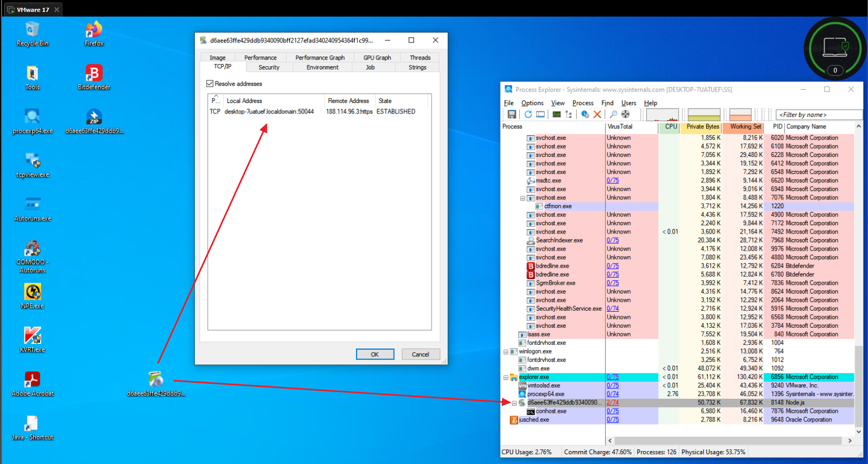
Task: Click the Show Process Tree toolbar icon
Action: click(568, 114)
